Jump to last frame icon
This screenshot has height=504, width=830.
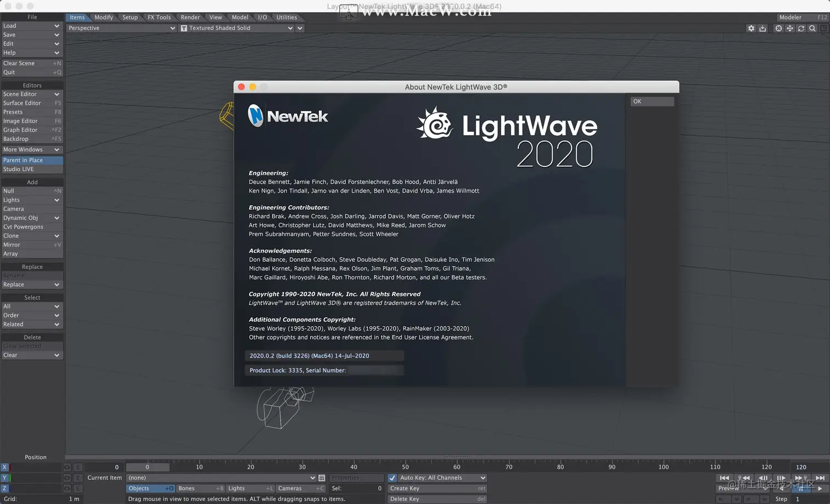(820, 478)
